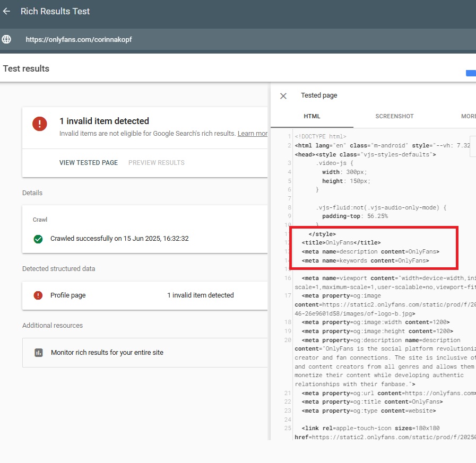Click the red invalid item error icon
The width and height of the screenshot is (476, 463).
(40, 124)
